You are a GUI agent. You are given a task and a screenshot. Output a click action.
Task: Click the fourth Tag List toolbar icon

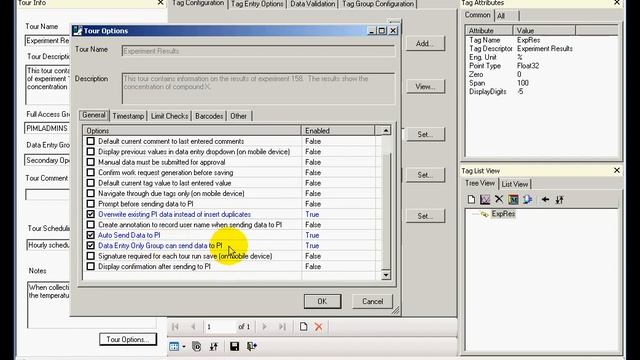pos(513,199)
